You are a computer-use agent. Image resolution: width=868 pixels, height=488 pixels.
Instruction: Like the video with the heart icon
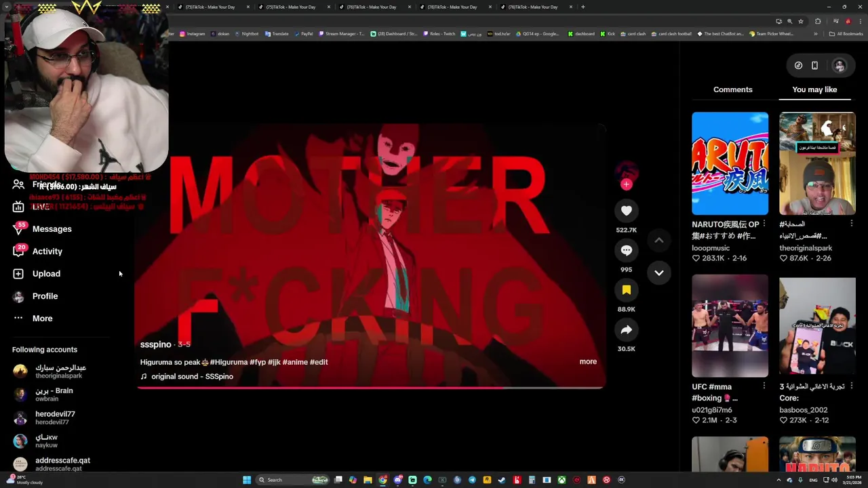626,211
